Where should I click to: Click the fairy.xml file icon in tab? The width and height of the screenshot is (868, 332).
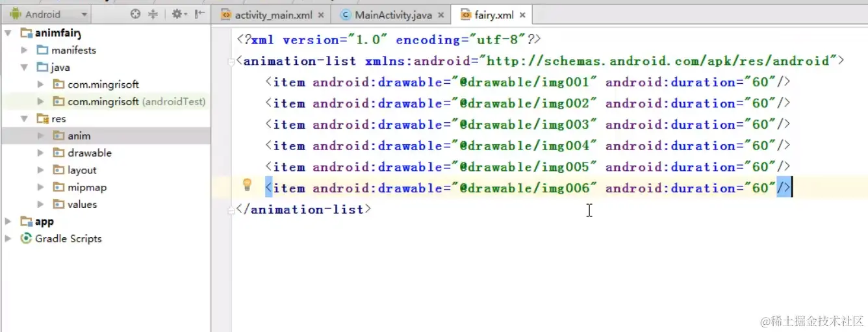click(x=465, y=14)
